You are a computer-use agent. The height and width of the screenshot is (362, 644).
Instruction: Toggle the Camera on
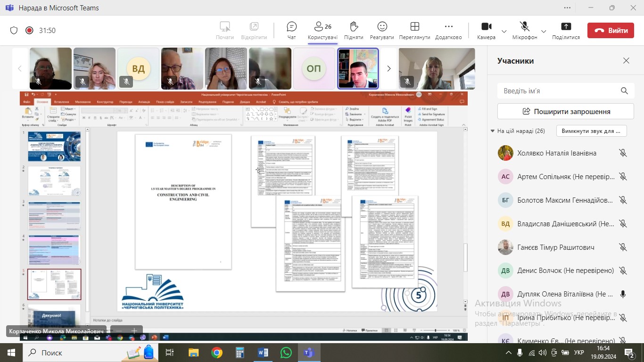click(486, 30)
